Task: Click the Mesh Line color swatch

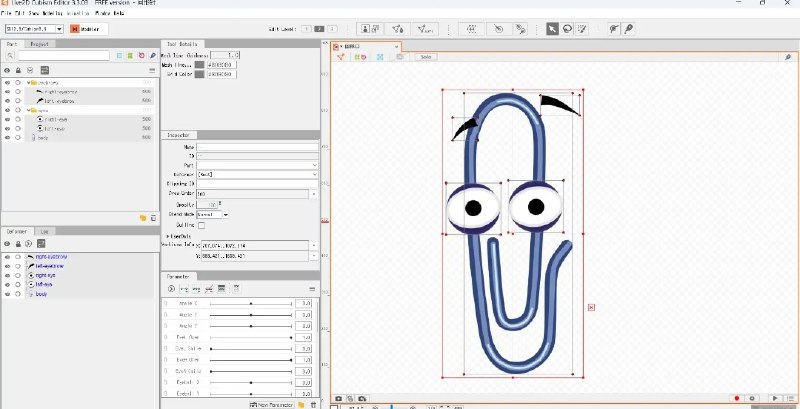Action: pyautogui.click(x=199, y=65)
